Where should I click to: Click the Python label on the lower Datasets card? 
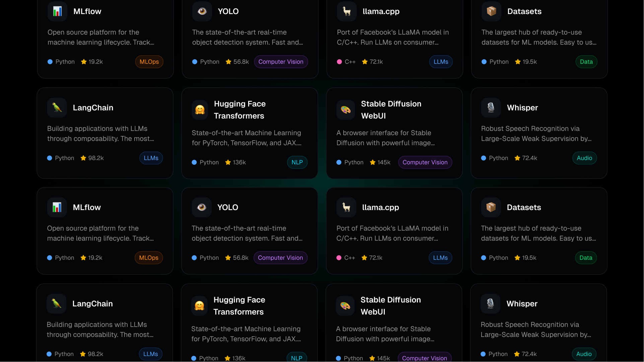495,258
